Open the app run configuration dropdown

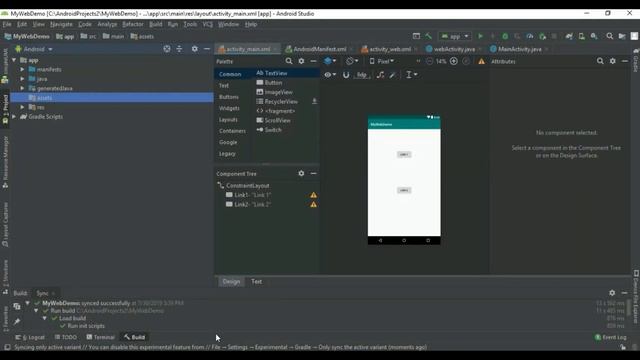455,36
